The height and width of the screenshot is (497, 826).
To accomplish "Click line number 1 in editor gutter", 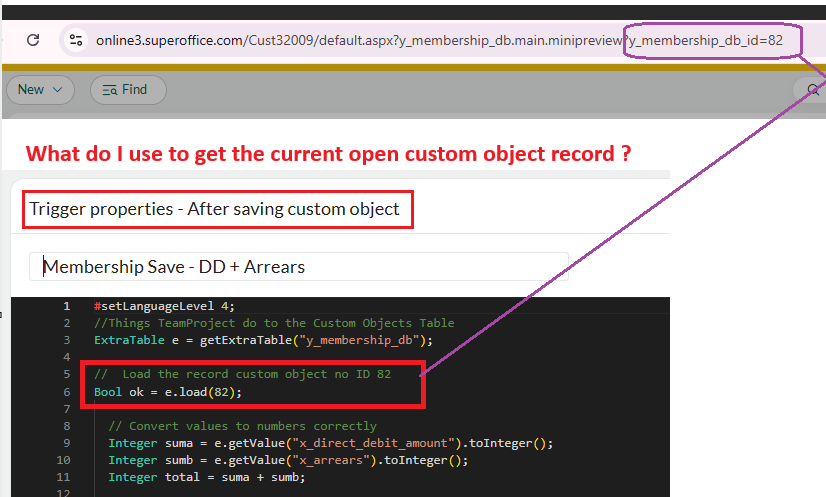I will 66,306.
